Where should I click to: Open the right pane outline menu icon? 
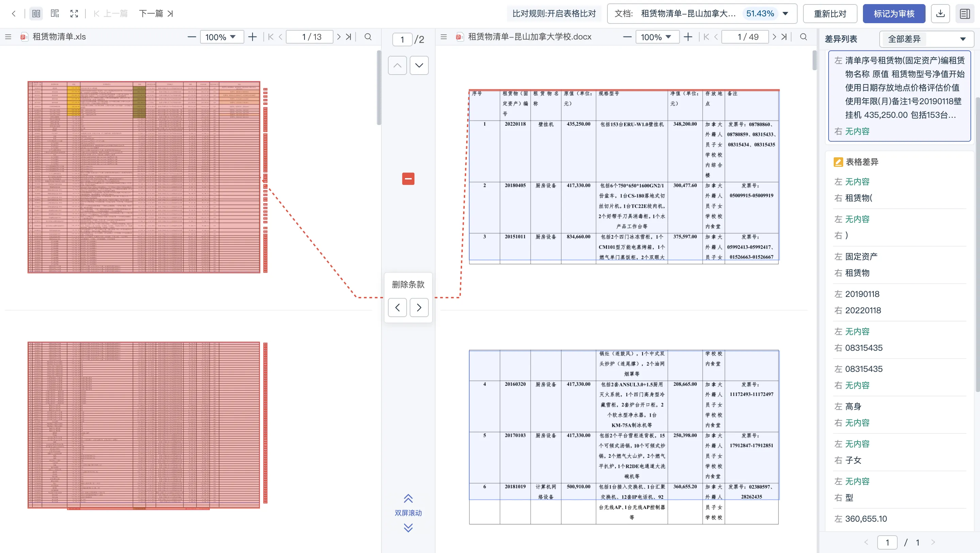point(444,37)
